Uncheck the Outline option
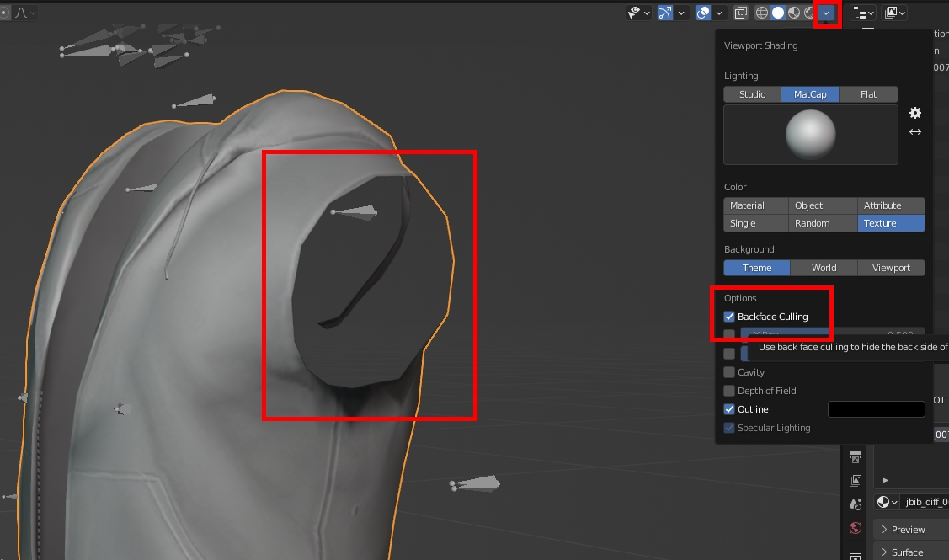 pyautogui.click(x=729, y=409)
